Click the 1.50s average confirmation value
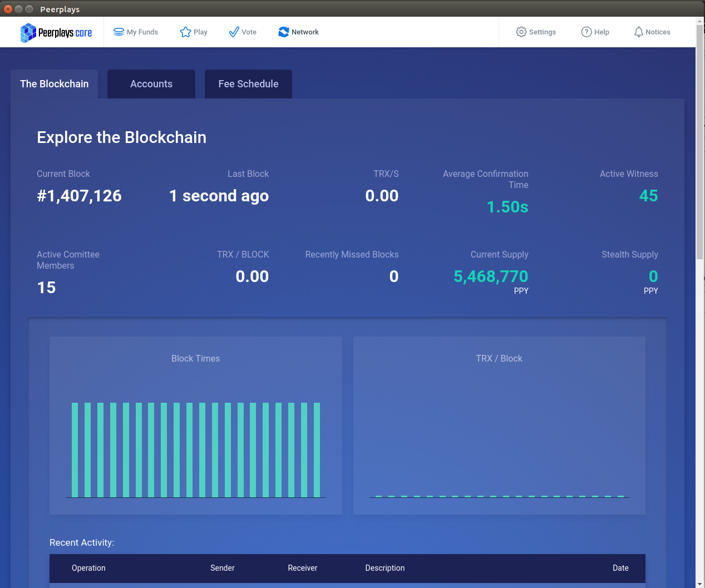Image resolution: width=705 pixels, height=588 pixels. [x=507, y=207]
